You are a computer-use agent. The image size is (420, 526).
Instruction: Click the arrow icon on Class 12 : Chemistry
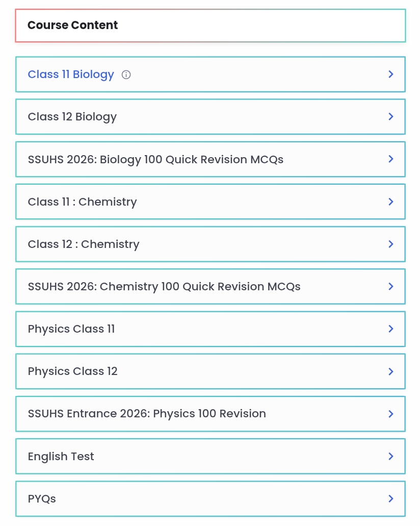pyautogui.click(x=391, y=244)
